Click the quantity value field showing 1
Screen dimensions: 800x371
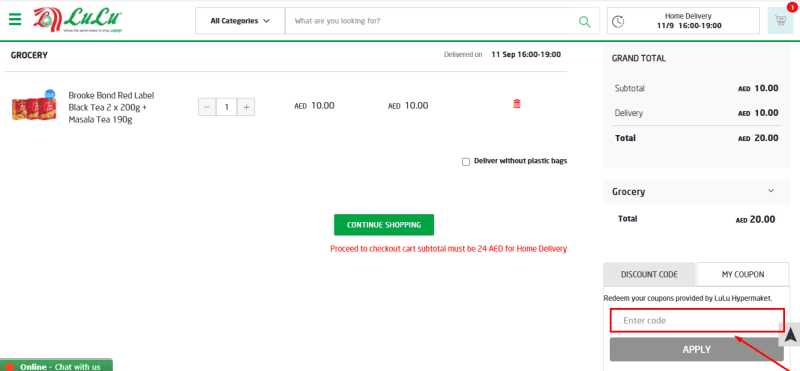pyautogui.click(x=227, y=107)
